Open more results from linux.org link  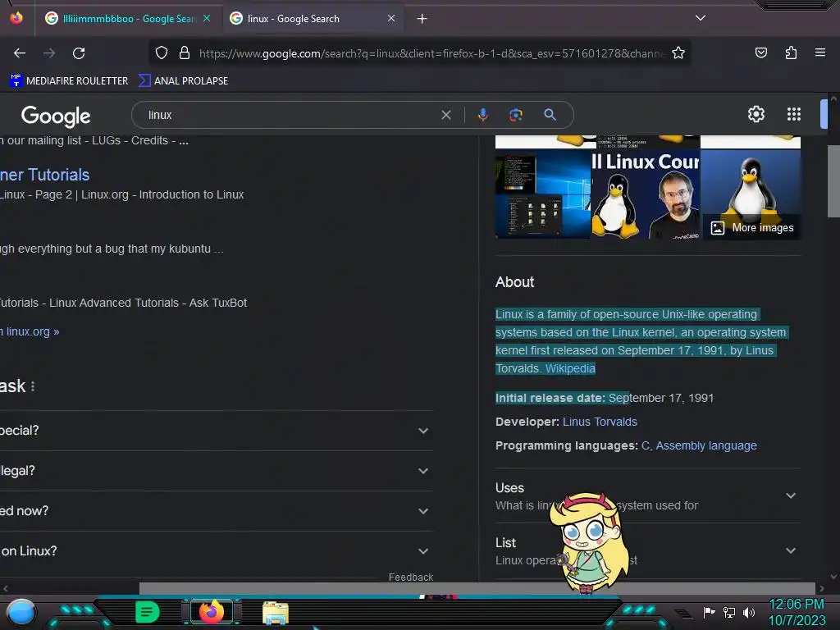[30, 331]
